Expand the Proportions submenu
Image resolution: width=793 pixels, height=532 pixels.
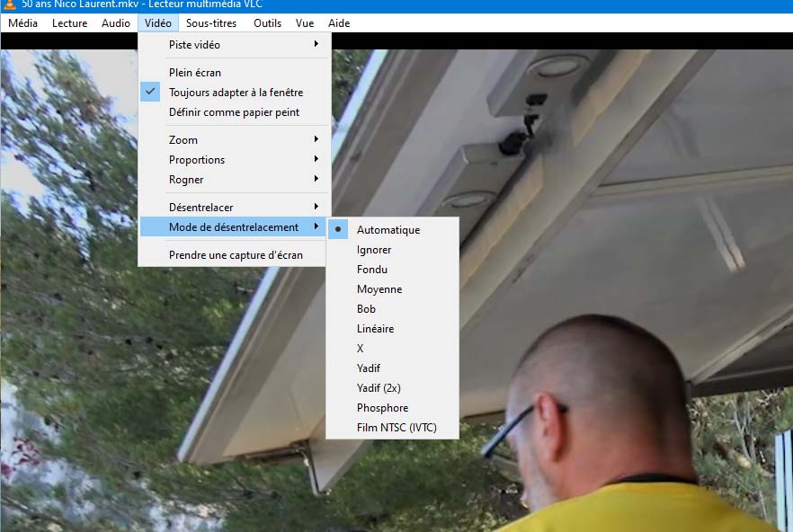tap(235, 159)
